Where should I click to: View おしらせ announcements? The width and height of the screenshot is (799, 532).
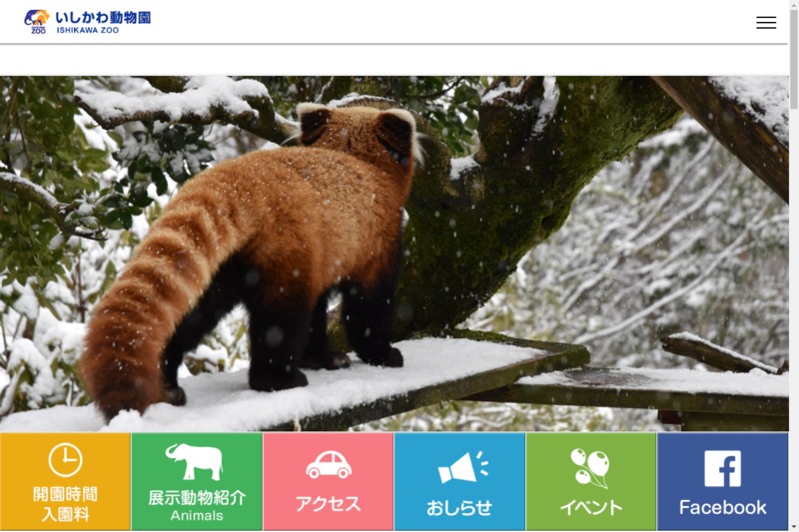pos(459,507)
